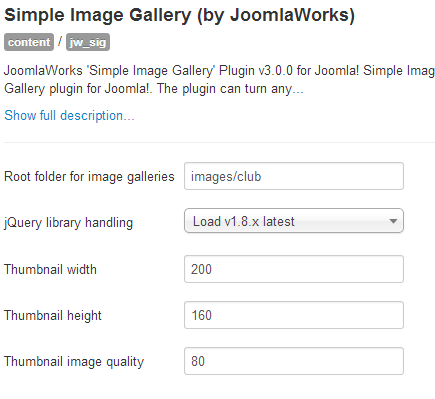Click the slash between content and jw_sig badges
The width and height of the screenshot is (435, 399).
(x=60, y=42)
